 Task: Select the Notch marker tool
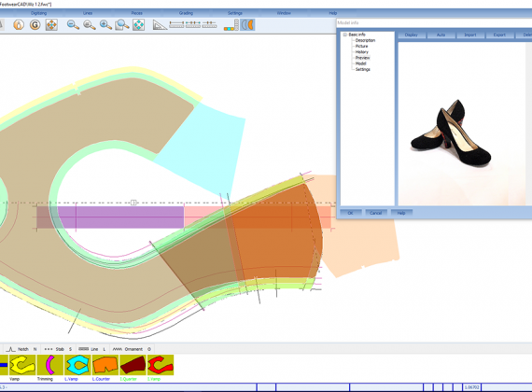21,349
